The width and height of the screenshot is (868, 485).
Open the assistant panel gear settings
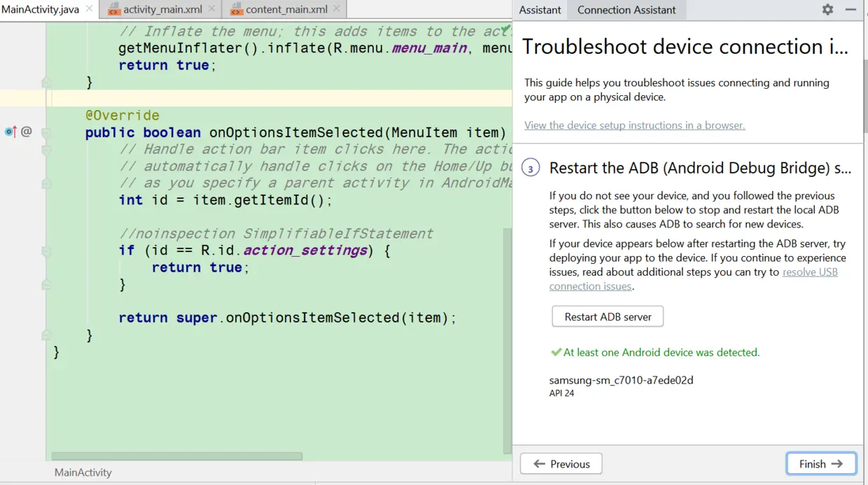(827, 10)
